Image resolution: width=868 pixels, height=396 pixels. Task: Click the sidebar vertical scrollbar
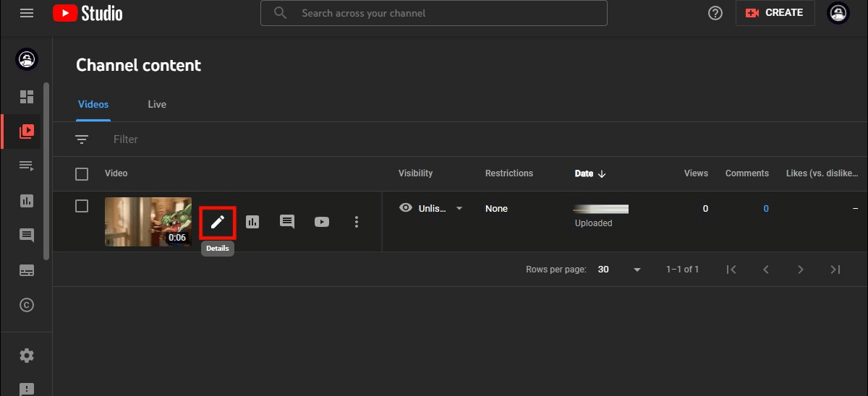click(x=47, y=171)
